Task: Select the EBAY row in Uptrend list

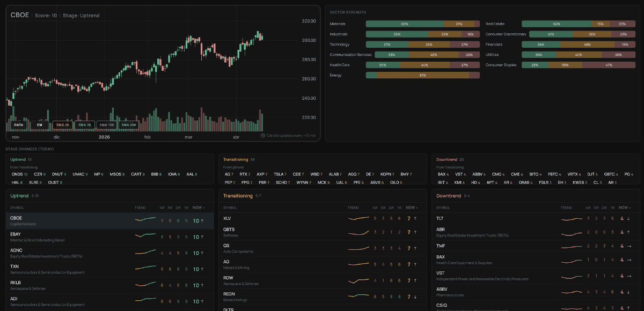Action: pyautogui.click(x=109, y=237)
